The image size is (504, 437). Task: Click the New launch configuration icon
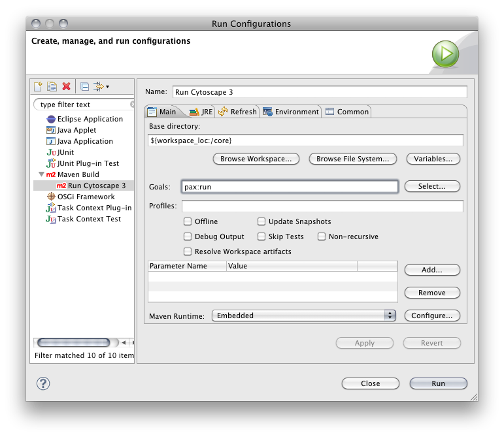[39, 86]
